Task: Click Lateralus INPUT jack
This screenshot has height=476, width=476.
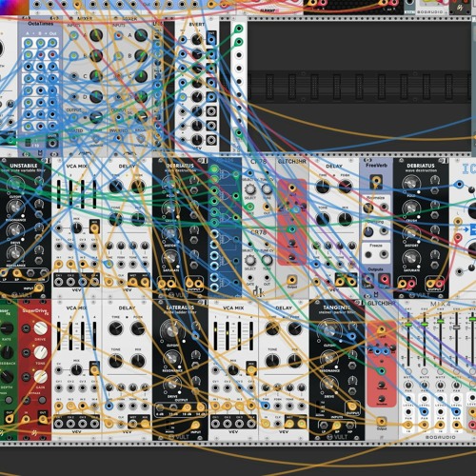Action: pyautogui.click(x=195, y=426)
